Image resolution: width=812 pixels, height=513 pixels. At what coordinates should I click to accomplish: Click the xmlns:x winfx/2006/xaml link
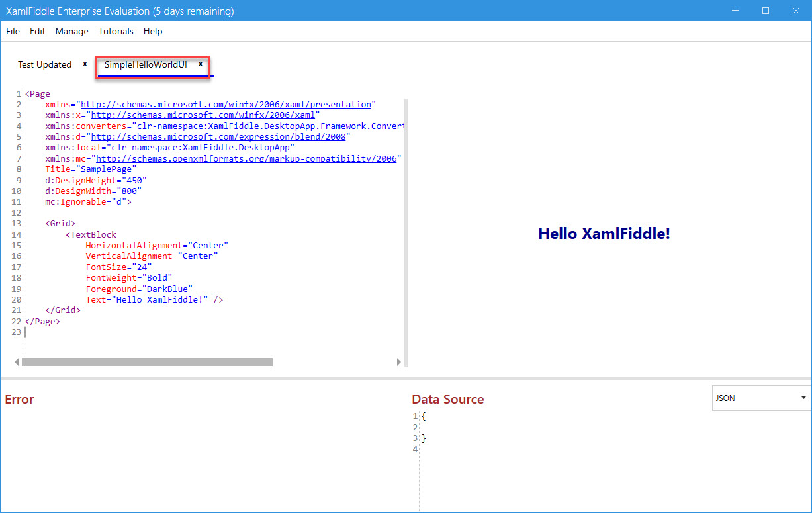203,115
